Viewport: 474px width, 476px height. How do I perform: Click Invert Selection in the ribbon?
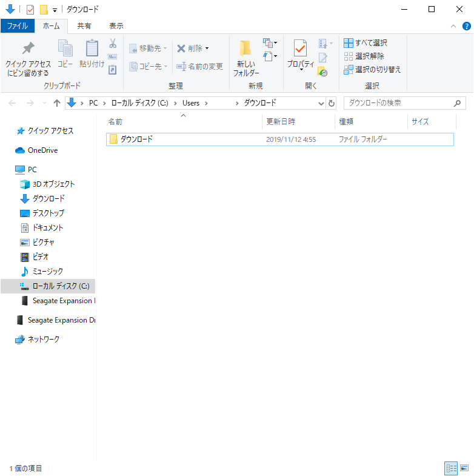[x=372, y=70]
